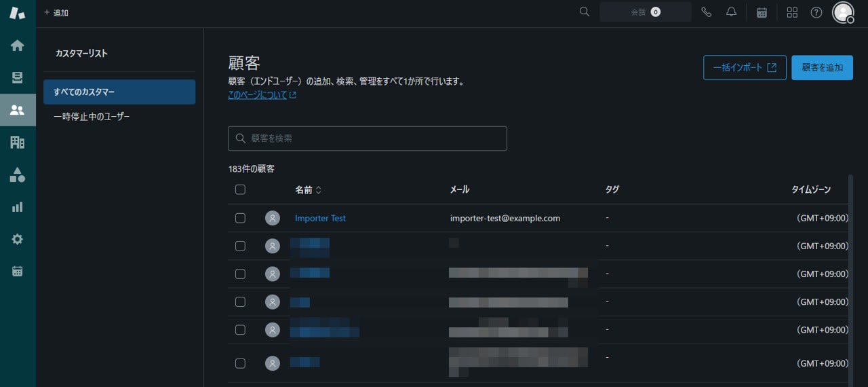Viewport: 868px width, 387px height.
Task: Focus the 顧客を検索 search field
Action: click(x=368, y=139)
